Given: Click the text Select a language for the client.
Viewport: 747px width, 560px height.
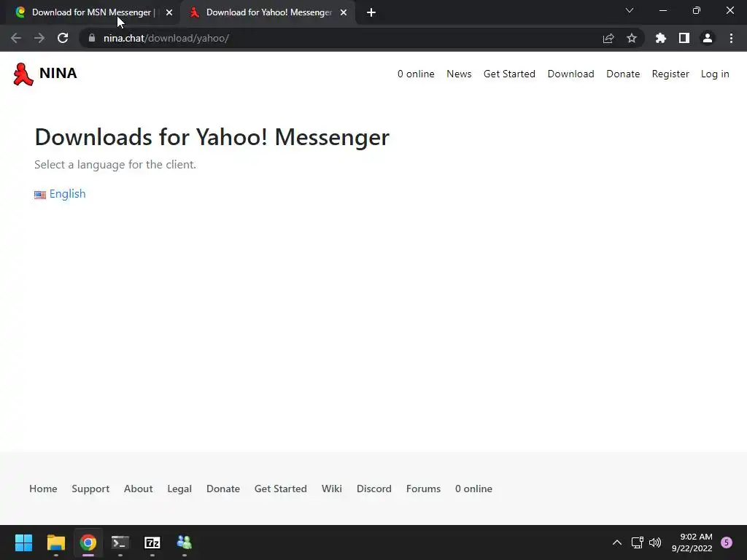Looking at the screenshot, I should coord(115,165).
